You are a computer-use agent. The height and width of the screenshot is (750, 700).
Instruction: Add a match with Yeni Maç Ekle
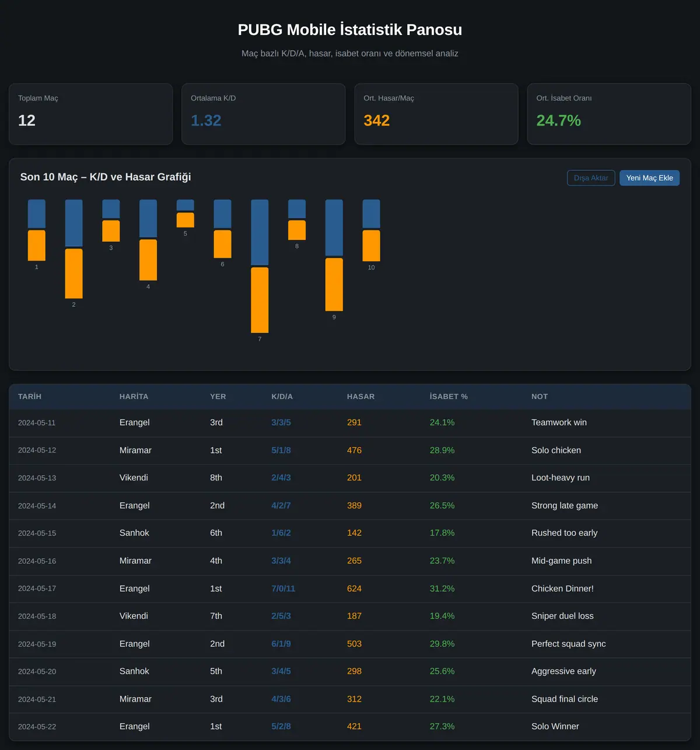649,178
